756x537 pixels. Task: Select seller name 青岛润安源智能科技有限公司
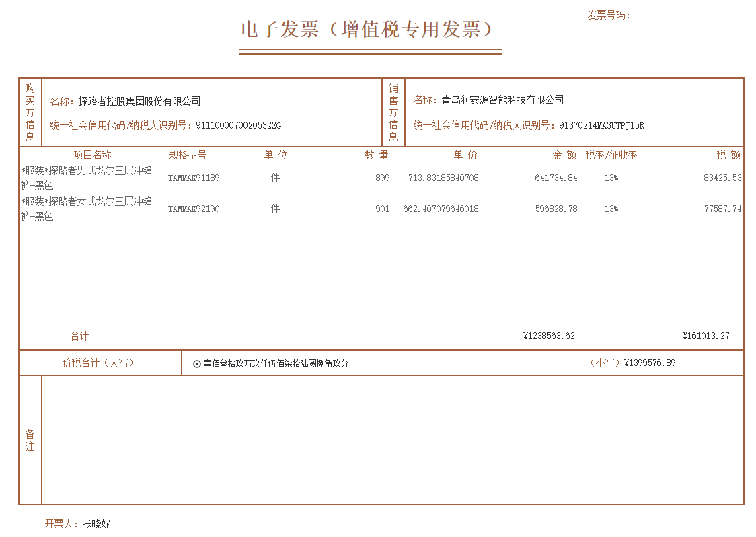coord(502,100)
